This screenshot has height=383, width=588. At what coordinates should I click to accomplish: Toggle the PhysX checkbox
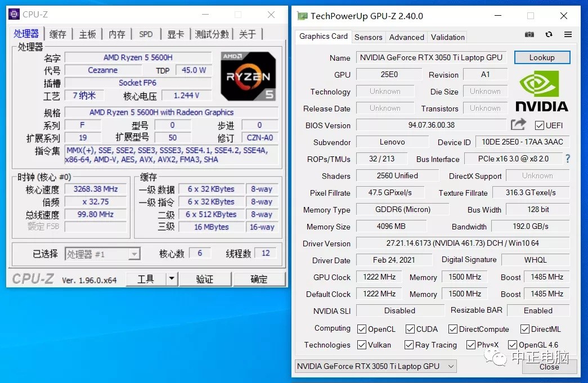point(470,345)
